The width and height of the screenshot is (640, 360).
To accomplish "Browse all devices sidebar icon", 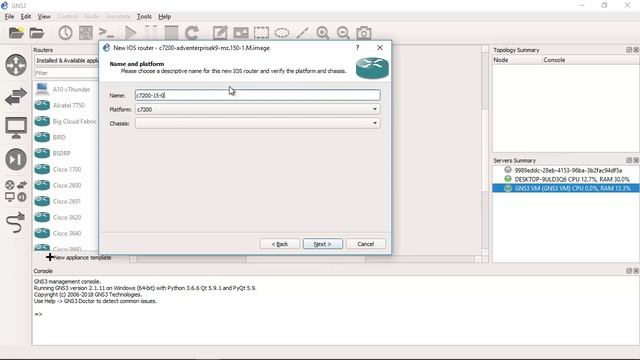I will [x=16, y=191].
